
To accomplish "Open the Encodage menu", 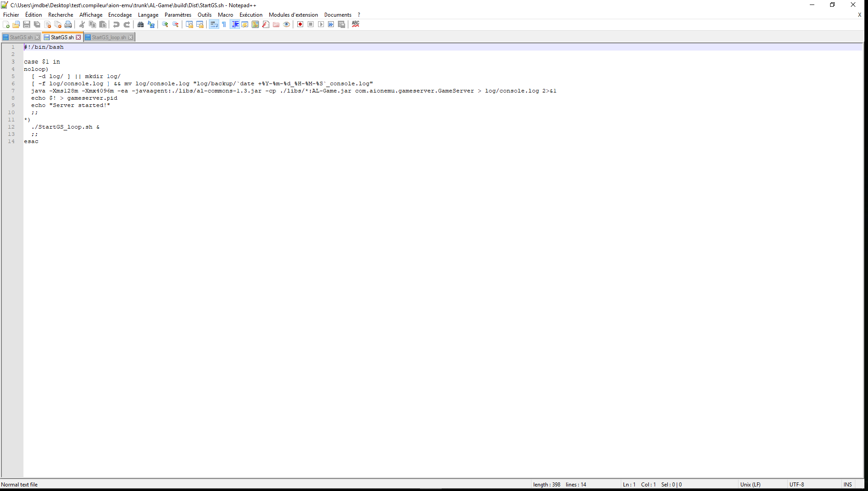I will click(x=120, y=15).
